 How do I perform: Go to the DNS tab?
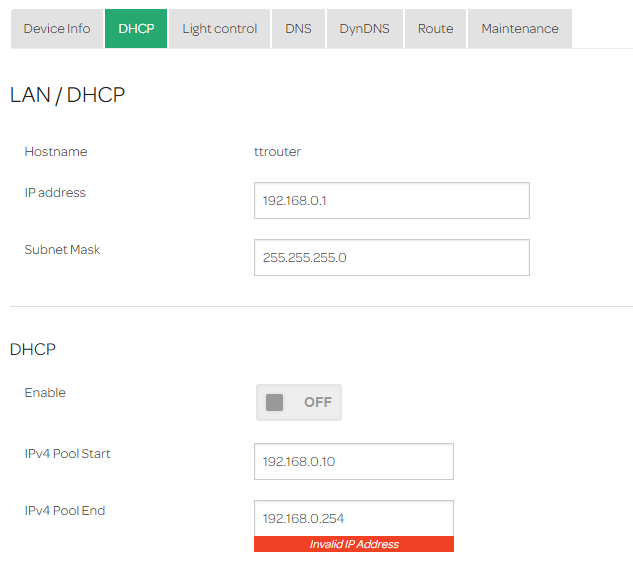(x=298, y=29)
